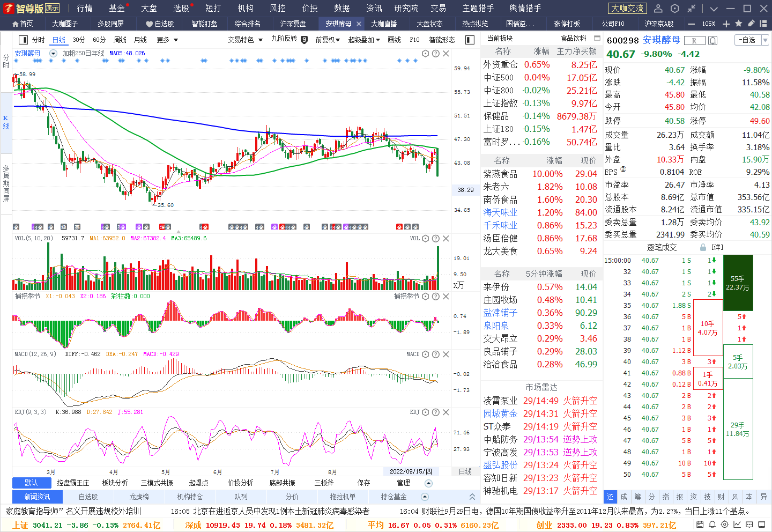
Task: Toggle the 画线 drawing mode
Action: point(395,40)
